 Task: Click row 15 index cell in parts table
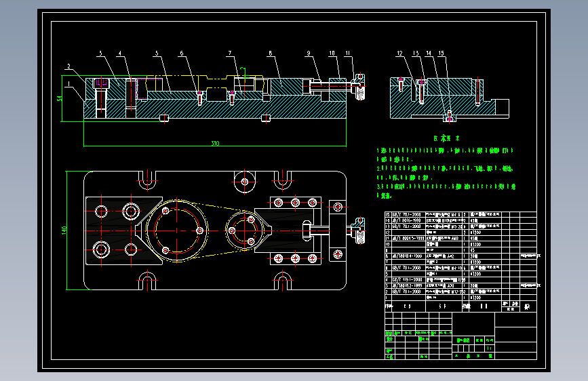point(388,214)
